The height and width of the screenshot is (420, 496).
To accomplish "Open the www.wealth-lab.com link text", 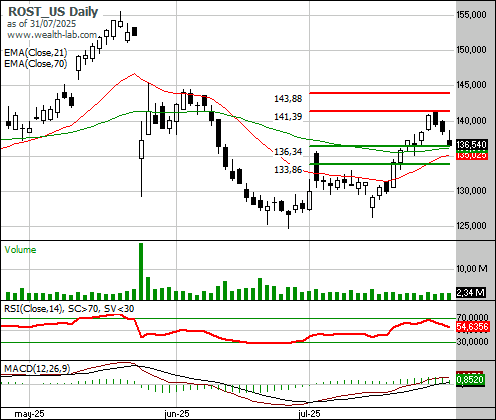I will click(52, 35).
